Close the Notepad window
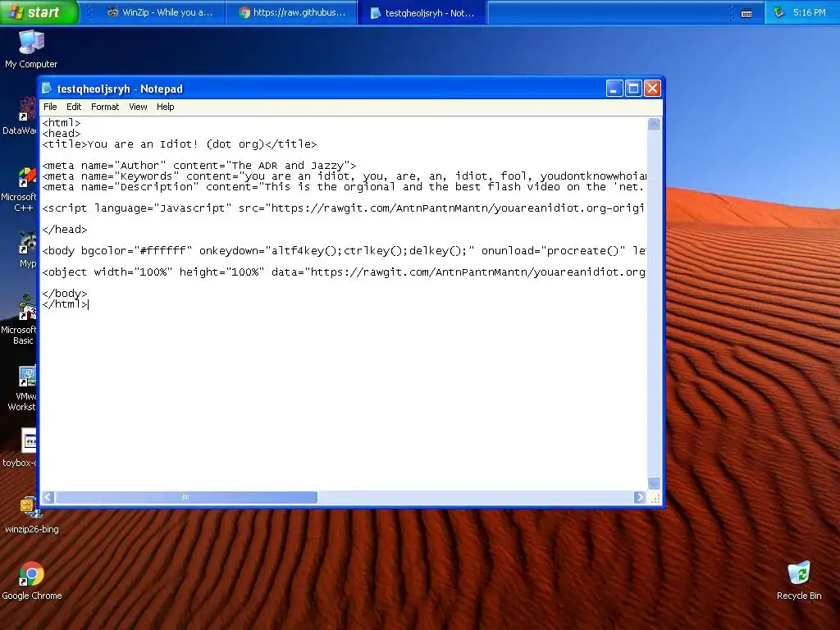The width and height of the screenshot is (840, 630). point(652,89)
